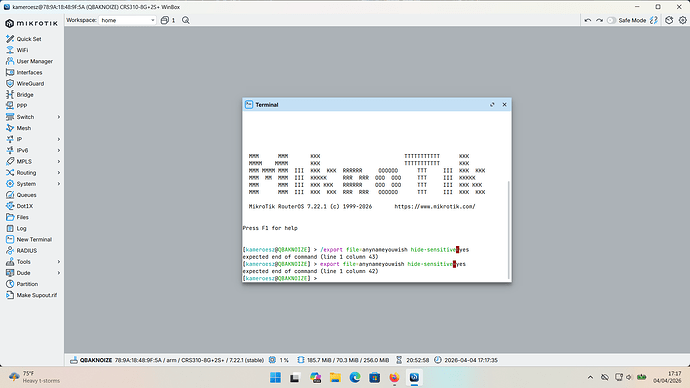The height and width of the screenshot is (388, 690).
Task: Click the CPU 1 % status indicator
Action: (279, 360)
